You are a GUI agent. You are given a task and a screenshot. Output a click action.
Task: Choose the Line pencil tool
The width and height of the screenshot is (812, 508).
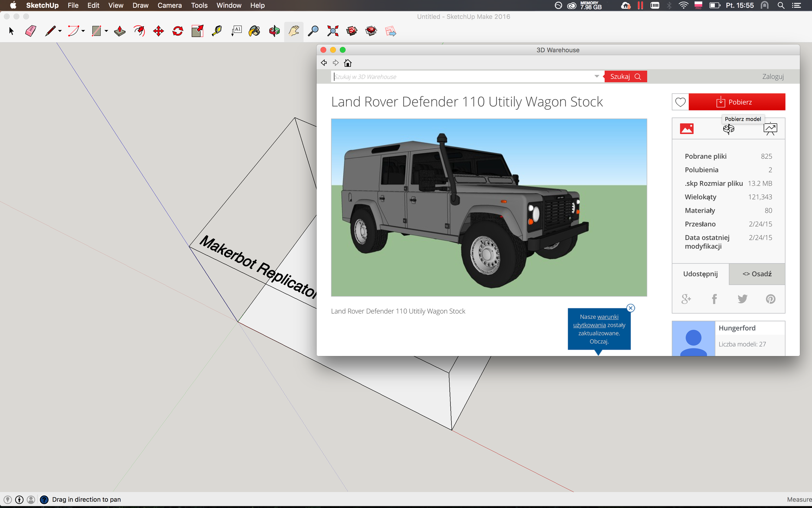[x=50, y=31]
